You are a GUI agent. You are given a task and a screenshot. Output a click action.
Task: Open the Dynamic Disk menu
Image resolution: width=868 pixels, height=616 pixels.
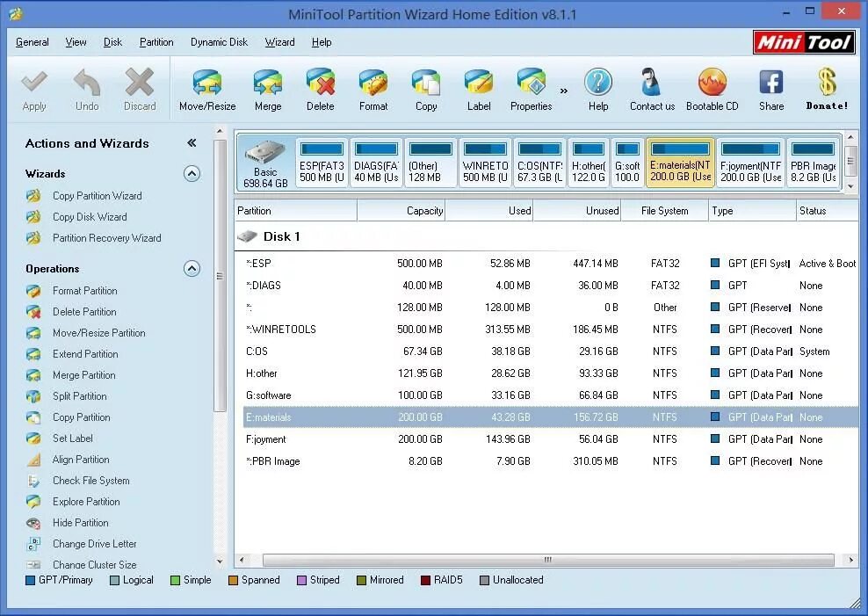tap(220, 42)
